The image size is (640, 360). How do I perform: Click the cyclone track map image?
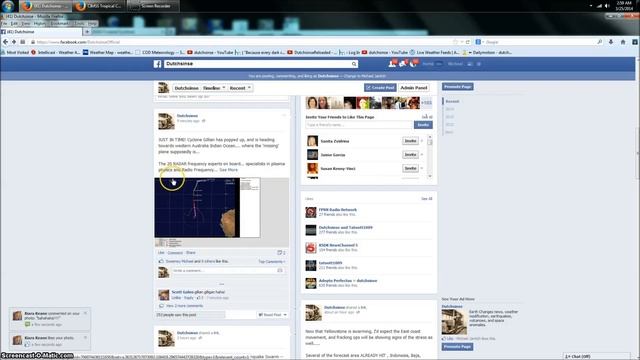point(207,207)
